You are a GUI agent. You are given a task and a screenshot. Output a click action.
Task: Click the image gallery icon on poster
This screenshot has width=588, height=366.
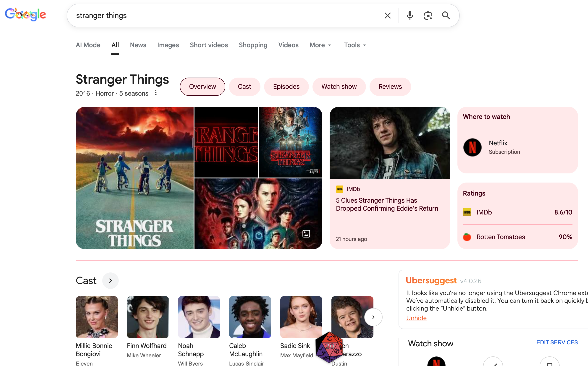click(x=306, y=234)
